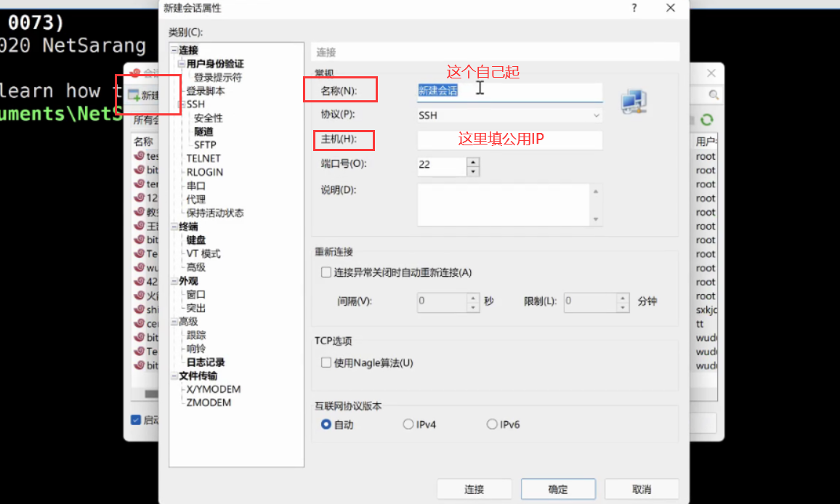Screen dimensions: 840x504
Task: Select the session icon beside '42'
Action: coord(140,281)
